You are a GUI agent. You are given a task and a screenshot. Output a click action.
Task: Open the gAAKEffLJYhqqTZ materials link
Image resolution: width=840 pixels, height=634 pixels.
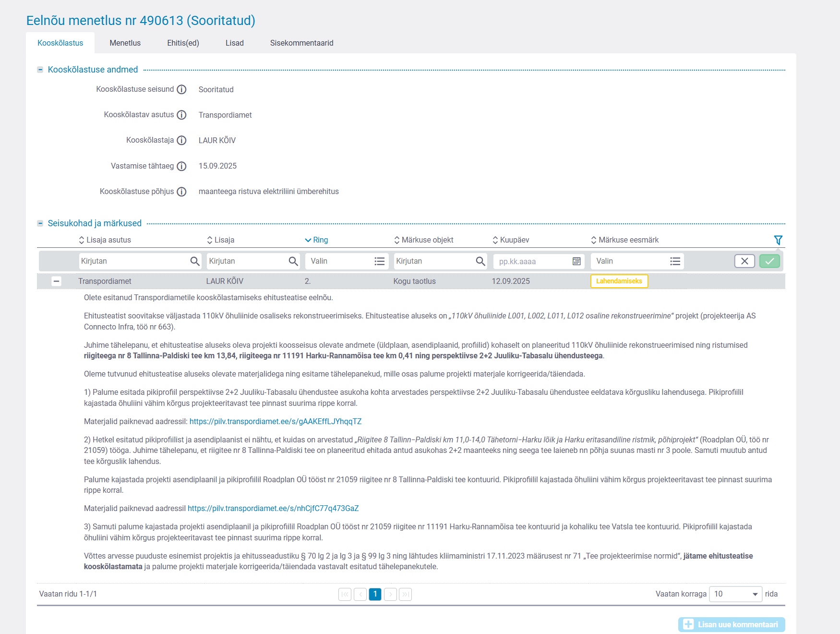(276, 422)
